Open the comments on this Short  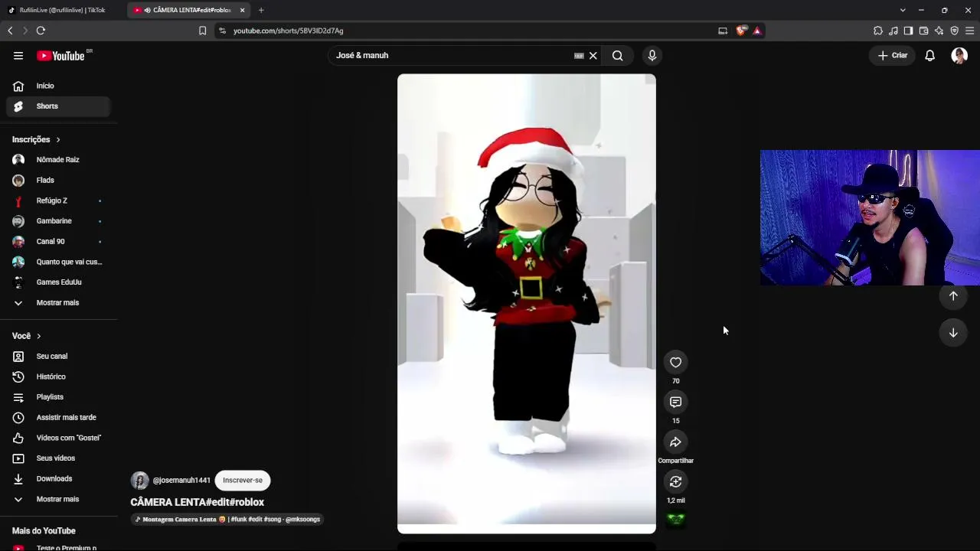675,403
